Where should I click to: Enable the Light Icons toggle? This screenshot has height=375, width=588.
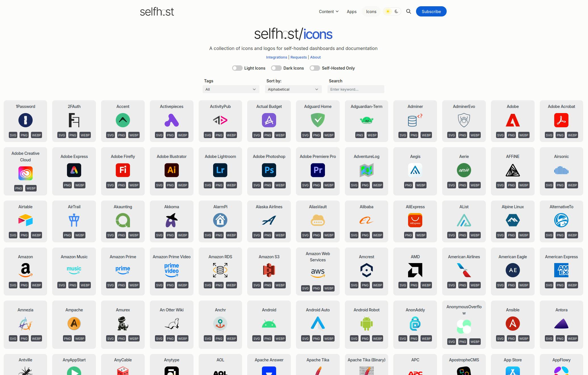coord(238,68)
